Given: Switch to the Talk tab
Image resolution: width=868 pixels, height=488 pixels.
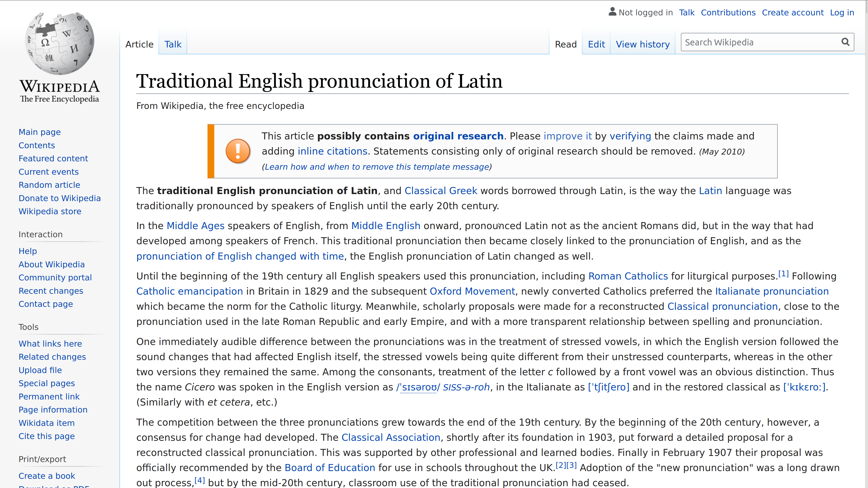Looking at the screenshot, I should click(x=173, y=44).
